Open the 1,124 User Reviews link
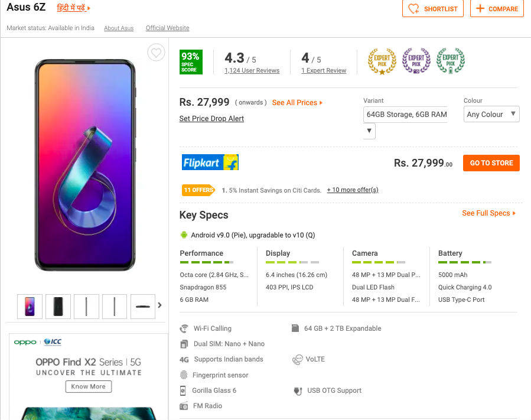The image size is (531, 420). point(252,71)
